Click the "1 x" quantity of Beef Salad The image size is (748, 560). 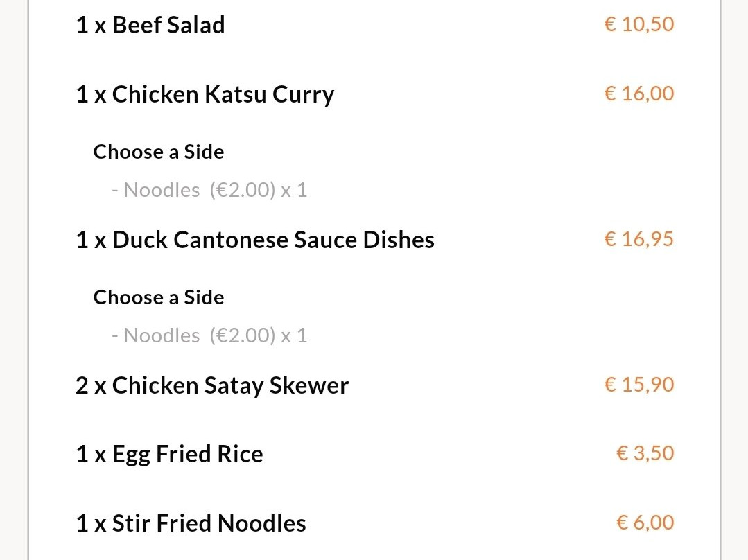click(90, 25)
